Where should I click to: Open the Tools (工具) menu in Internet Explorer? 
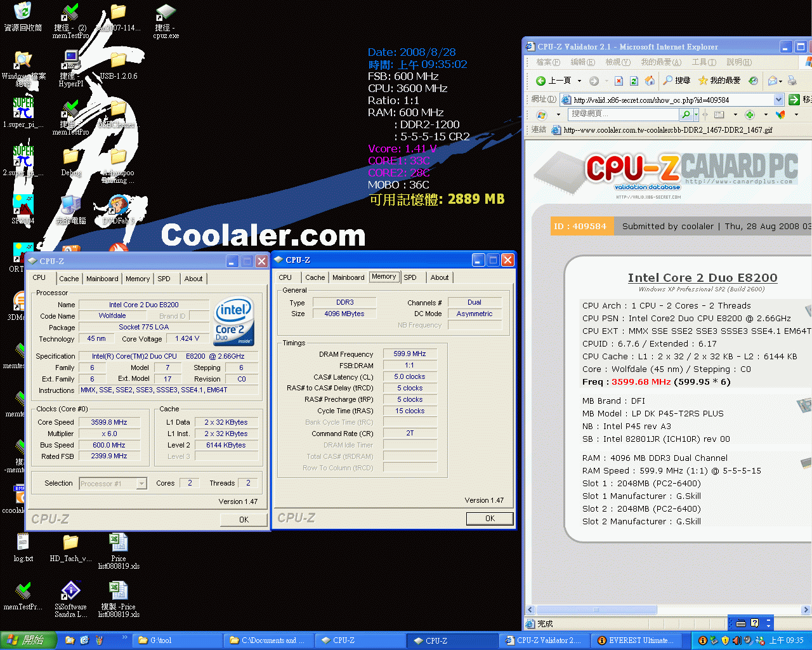pos(704,62)
